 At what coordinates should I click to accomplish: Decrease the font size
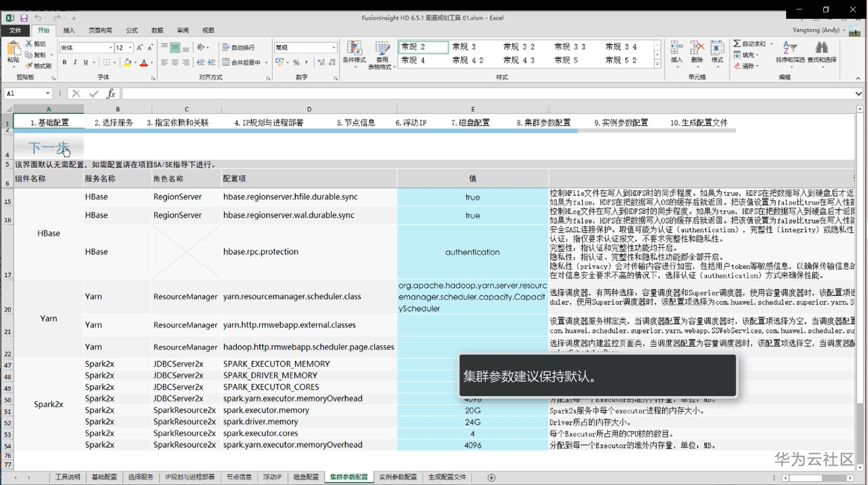(x=150, y=48)
